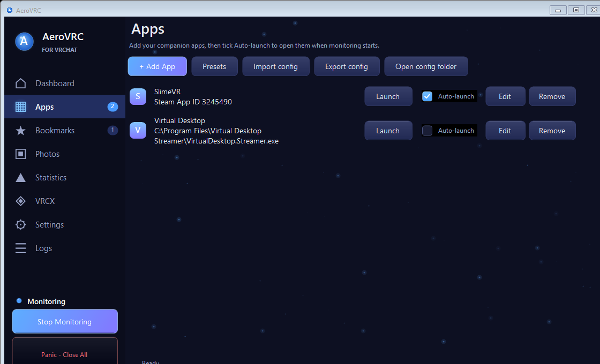Image resolution: width=600 pixels, height=364 pixels.
Task: Click the Bookmarks count badge showing 1
Action: [112, 130]
